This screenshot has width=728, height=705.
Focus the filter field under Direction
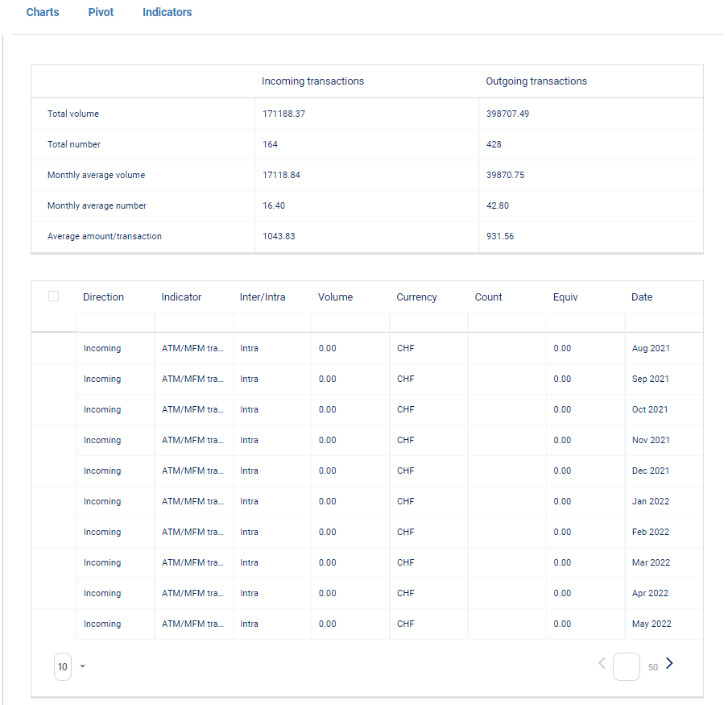[115, 323]
